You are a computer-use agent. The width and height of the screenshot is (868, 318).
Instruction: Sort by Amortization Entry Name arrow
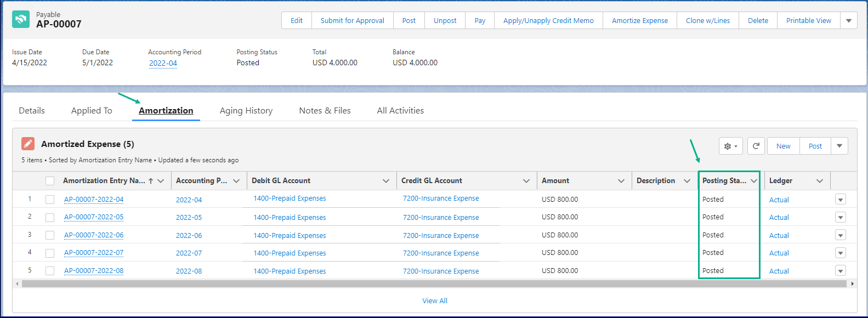coord(151,181)
